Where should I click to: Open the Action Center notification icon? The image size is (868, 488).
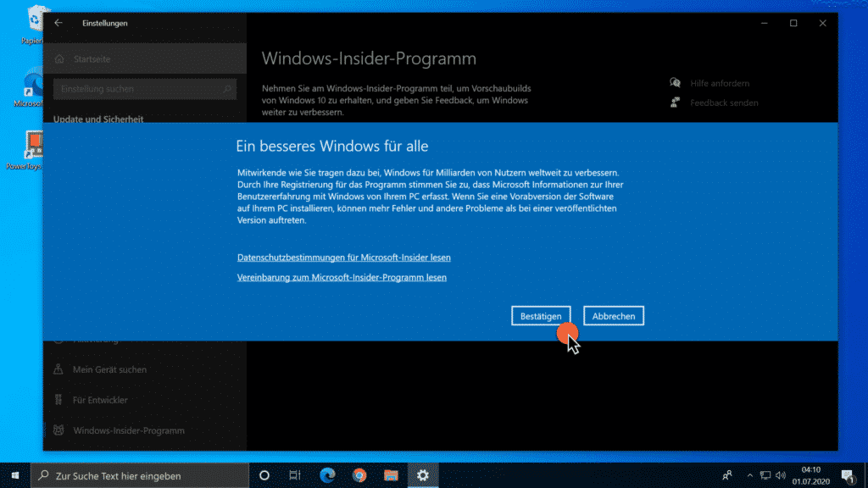[x=848, y=475]
